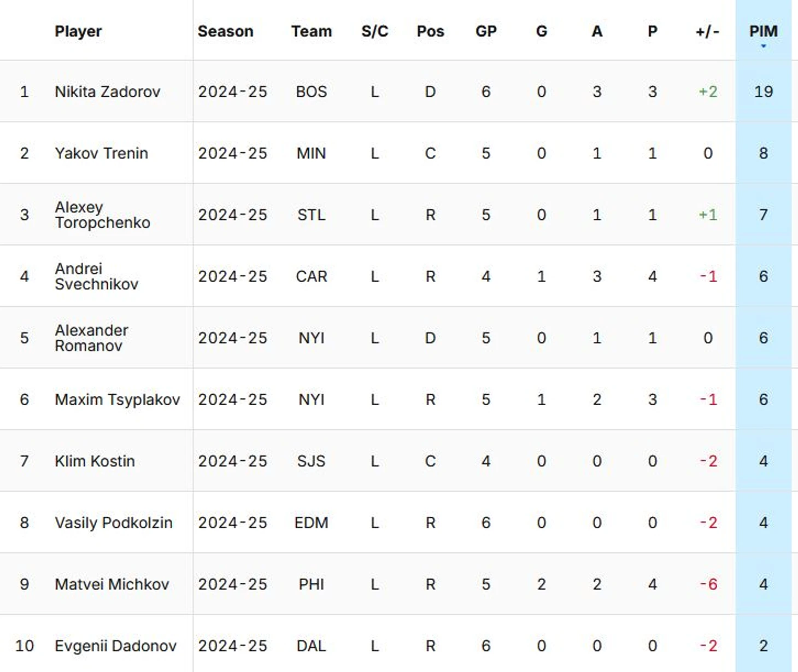Click the PIM sort arrow indicator
The width and height of the screenshot is (798, 672).
[x=764, y=46]
